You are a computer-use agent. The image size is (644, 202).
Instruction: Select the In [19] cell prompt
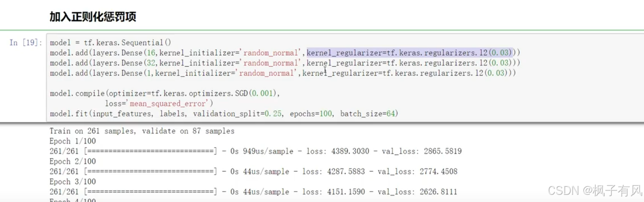pos(26,43)
